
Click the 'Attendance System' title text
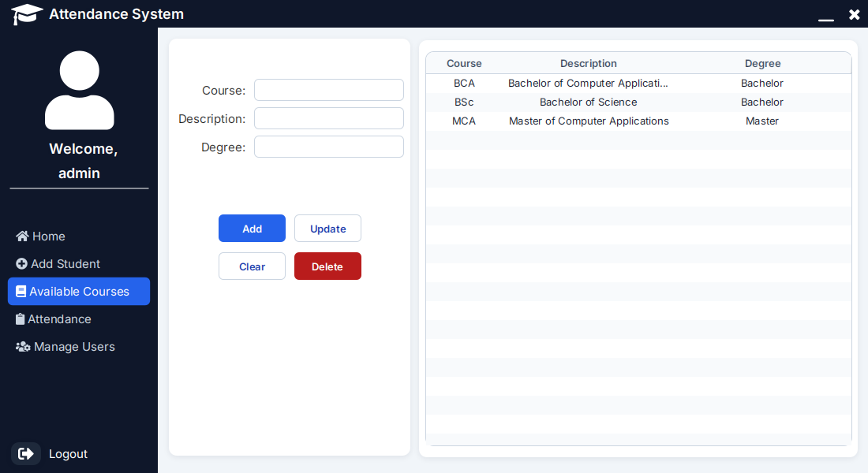(x=116, y=14)
